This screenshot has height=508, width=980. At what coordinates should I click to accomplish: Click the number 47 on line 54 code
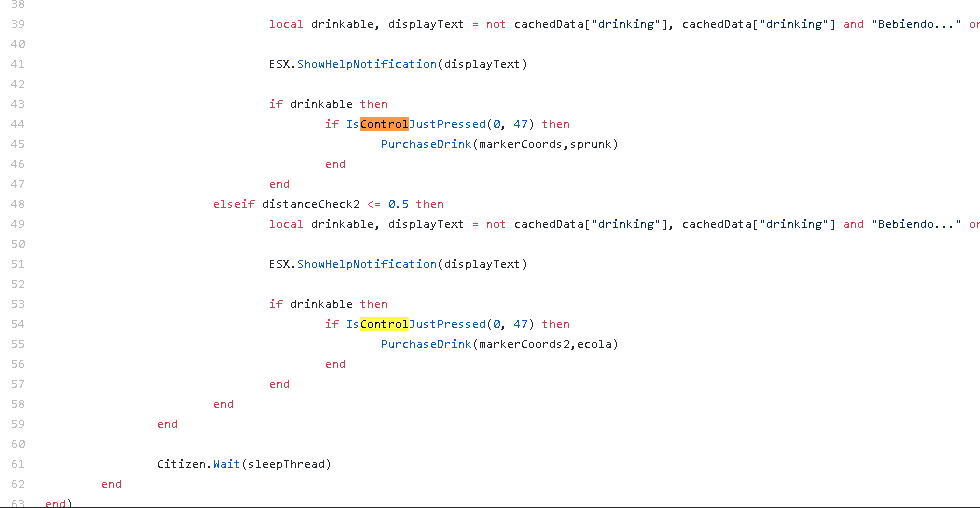(x=521, y=324)
